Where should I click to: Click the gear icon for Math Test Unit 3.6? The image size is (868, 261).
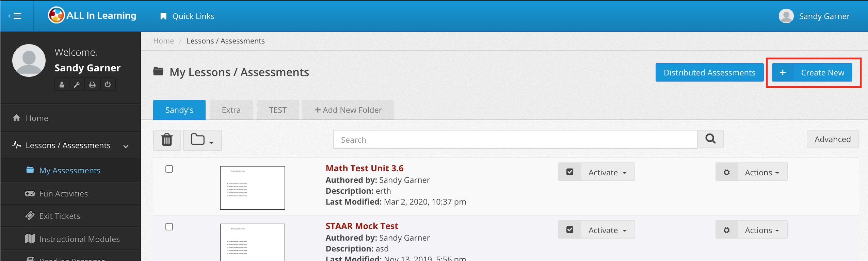pyautogui.click(x=726, y=172)
